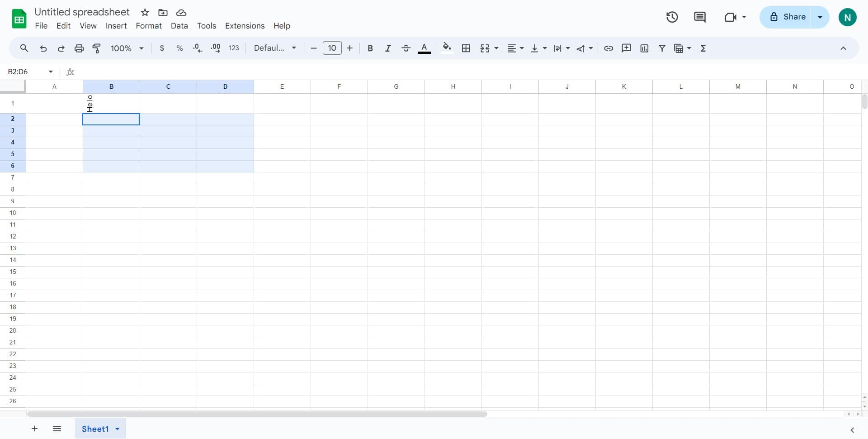
Task: Toggle italic formatting
Action: 388,48
